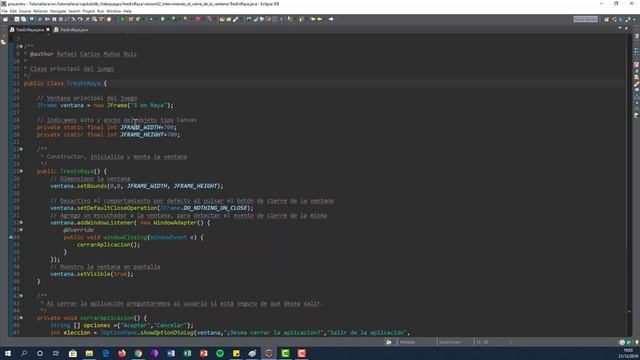This screenshot has height=360, width=640.
Task: Collapse the Constructor Javadoc comment fold
Action: point(21,149)
